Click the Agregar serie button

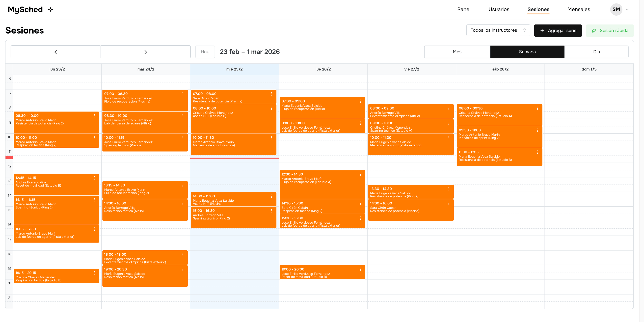coord(558,30)
